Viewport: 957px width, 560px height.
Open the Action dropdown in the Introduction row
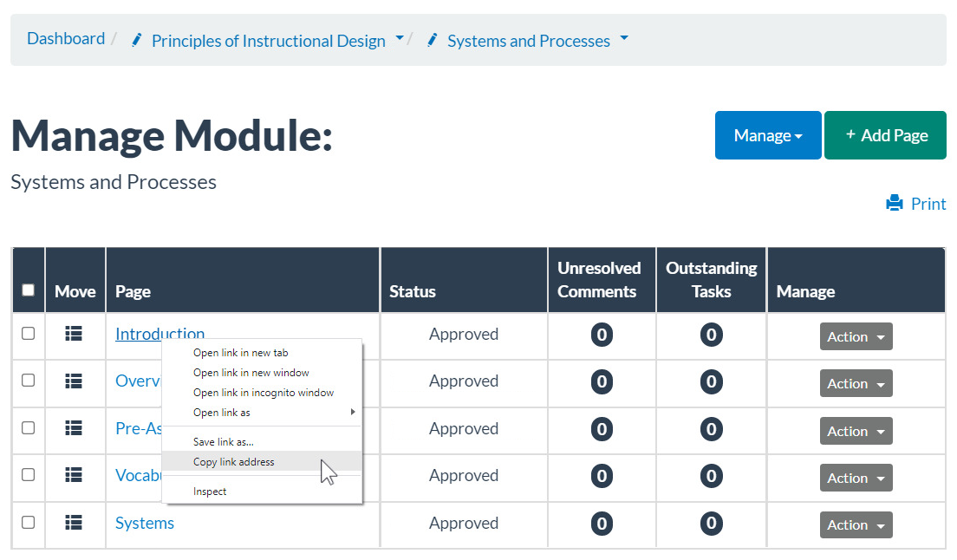[856, 336]
